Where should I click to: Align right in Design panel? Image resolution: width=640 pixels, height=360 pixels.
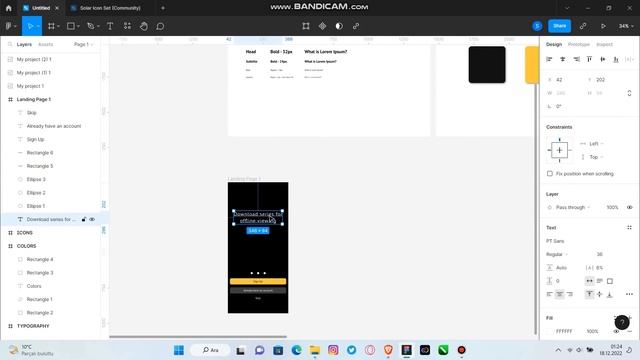(x=576, y=59)
